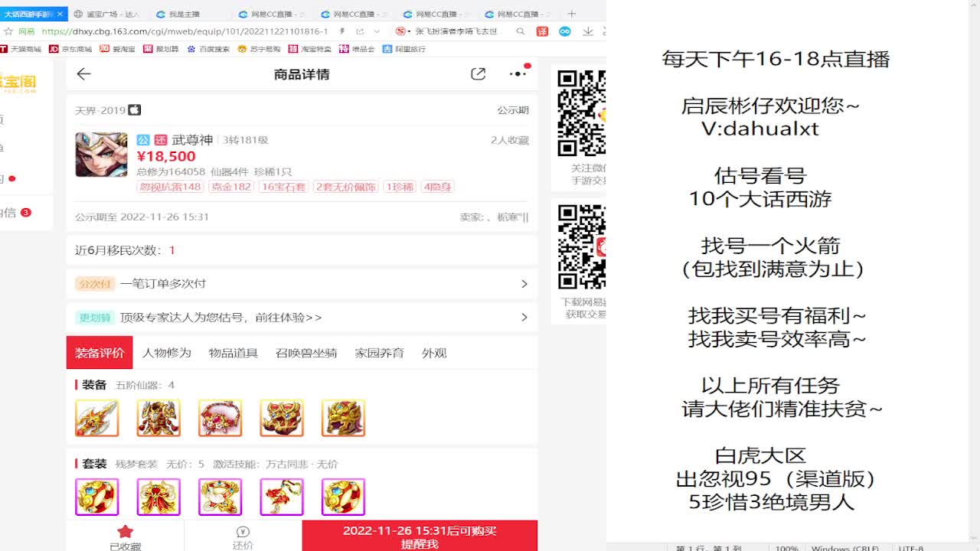Click the upper WeChat QR code
This screenshot has height=551, width=980.
[581, 112]
